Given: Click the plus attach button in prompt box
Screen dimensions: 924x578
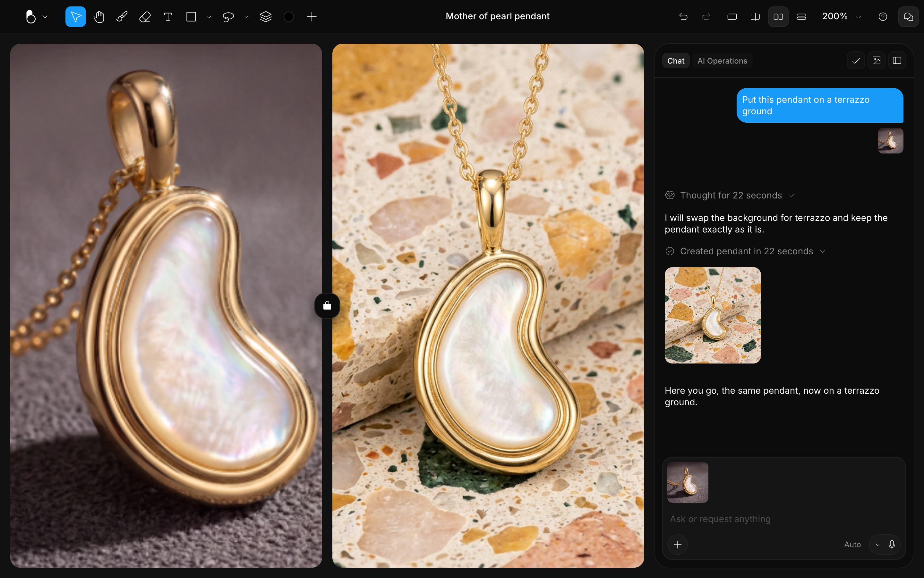Looking at the screenshot, I should click(x=677, y=544).
